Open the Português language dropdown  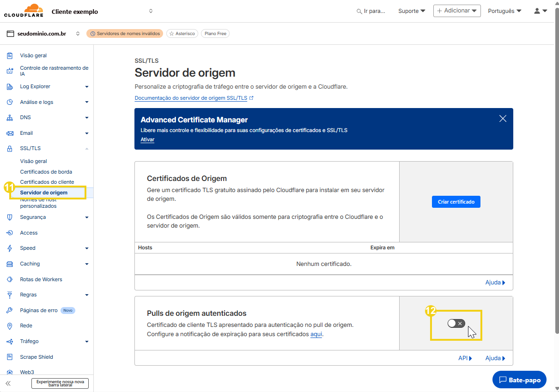504,11
